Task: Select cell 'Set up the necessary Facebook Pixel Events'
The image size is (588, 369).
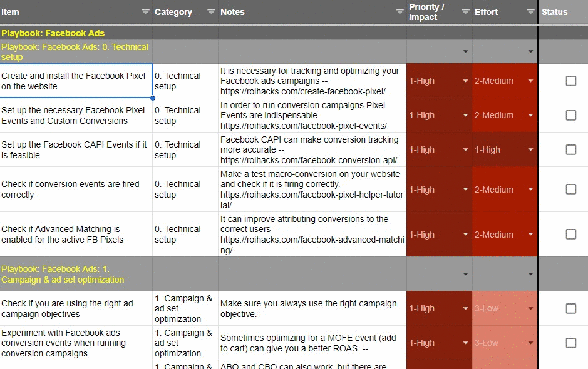Action: (76, 115)
